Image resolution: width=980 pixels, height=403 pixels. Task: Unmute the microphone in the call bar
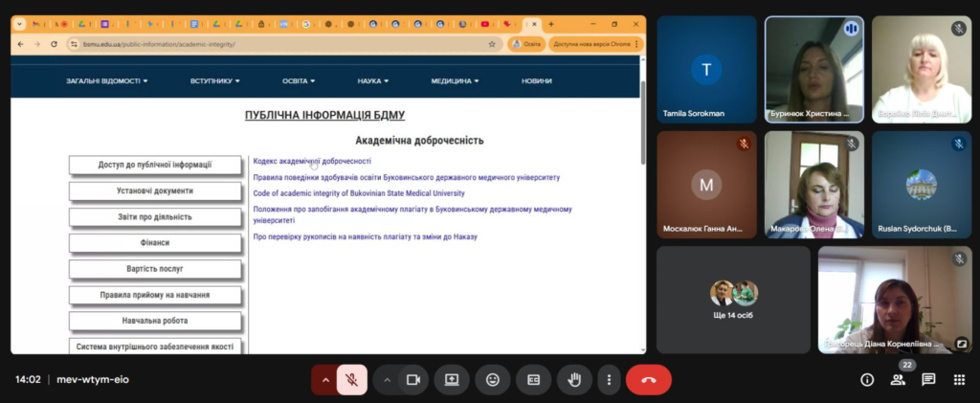coord(351,379)
